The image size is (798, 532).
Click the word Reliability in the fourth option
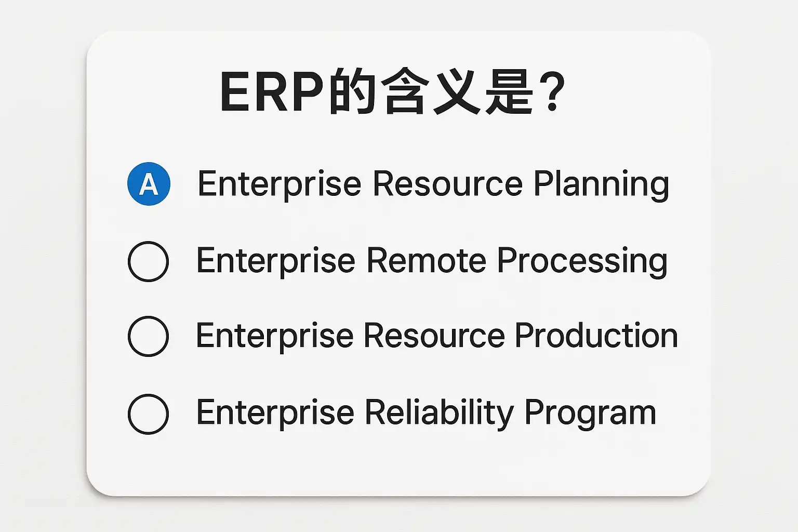[439, 414]
